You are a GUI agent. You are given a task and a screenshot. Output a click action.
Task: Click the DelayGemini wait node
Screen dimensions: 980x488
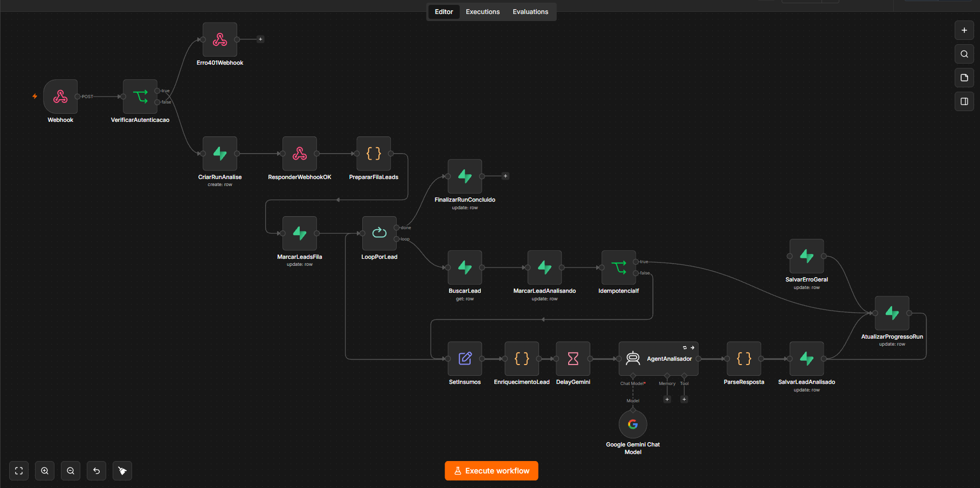[573, 359]
